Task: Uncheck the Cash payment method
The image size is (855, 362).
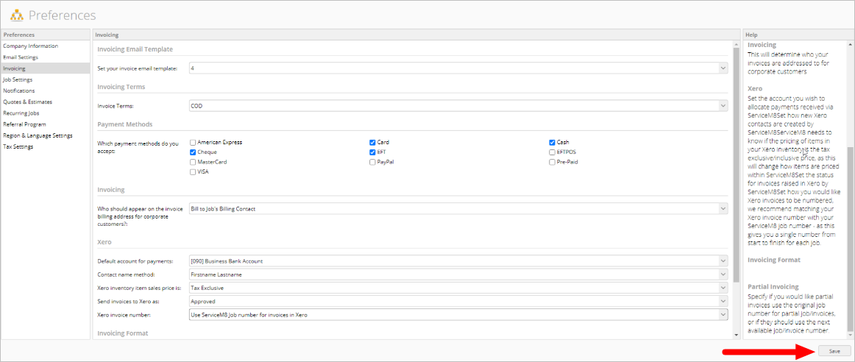Action: pyautogui.click(x=552, y=142)
